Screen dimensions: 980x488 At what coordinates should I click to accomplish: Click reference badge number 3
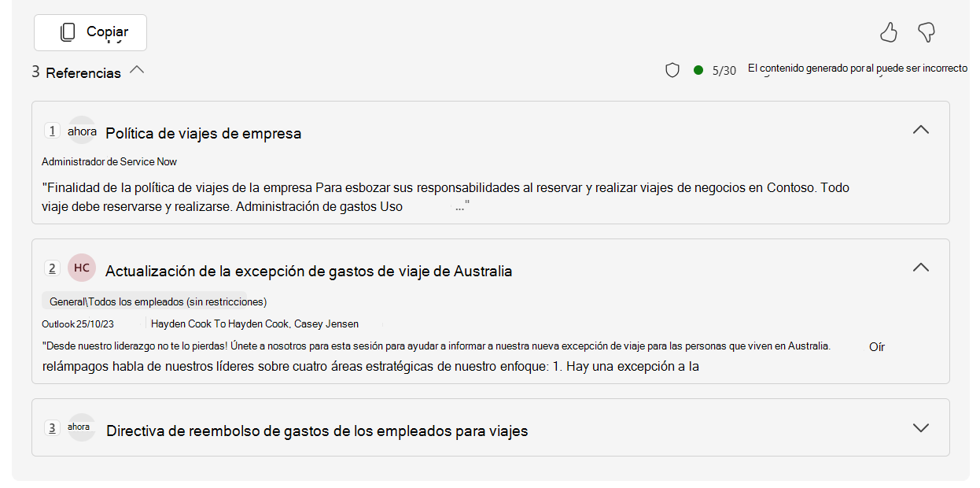coord(52,428)
